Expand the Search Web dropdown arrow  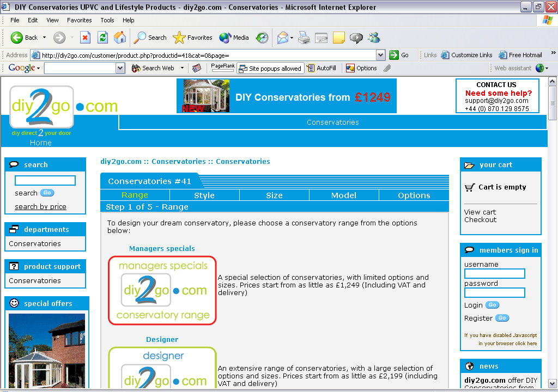(182, 68)
